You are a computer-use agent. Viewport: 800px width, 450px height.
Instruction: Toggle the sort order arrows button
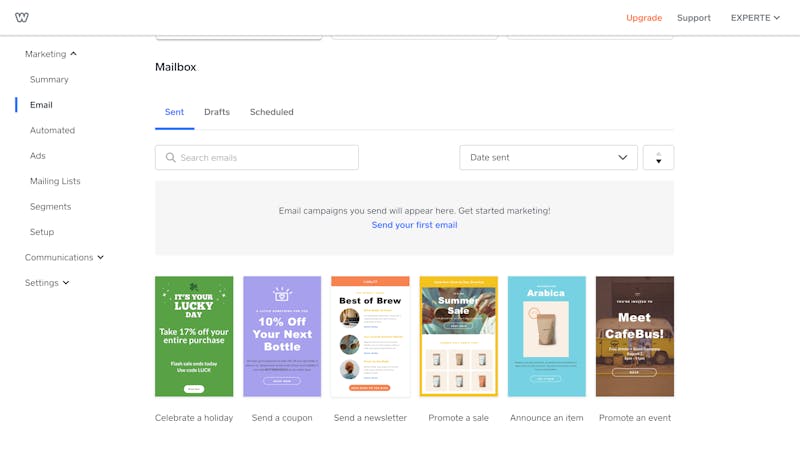[658, 158]
